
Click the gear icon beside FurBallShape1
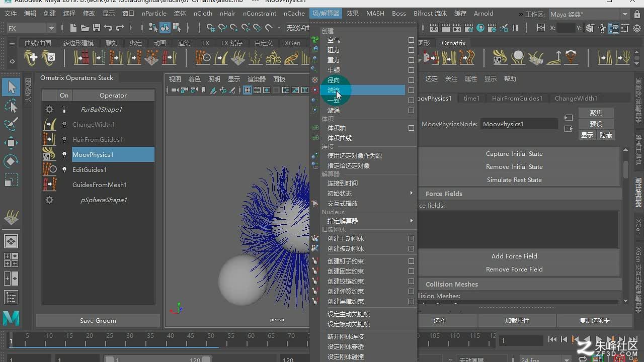click(x=49, y=109)
